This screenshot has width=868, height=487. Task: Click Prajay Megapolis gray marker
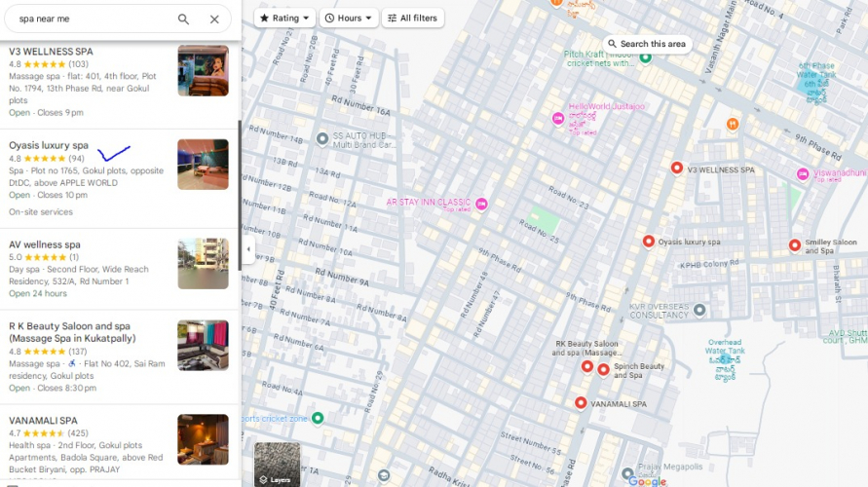pyautogui.click(x=627, y=473)
